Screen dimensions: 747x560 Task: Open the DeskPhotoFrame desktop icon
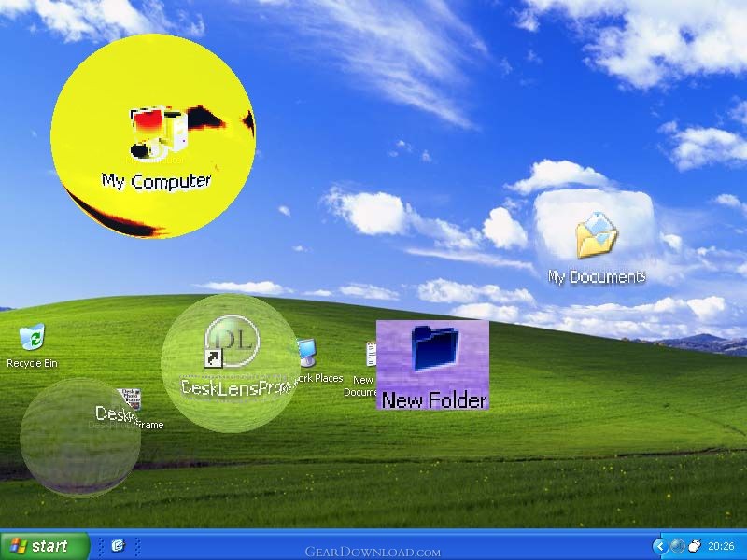point(129,399)
